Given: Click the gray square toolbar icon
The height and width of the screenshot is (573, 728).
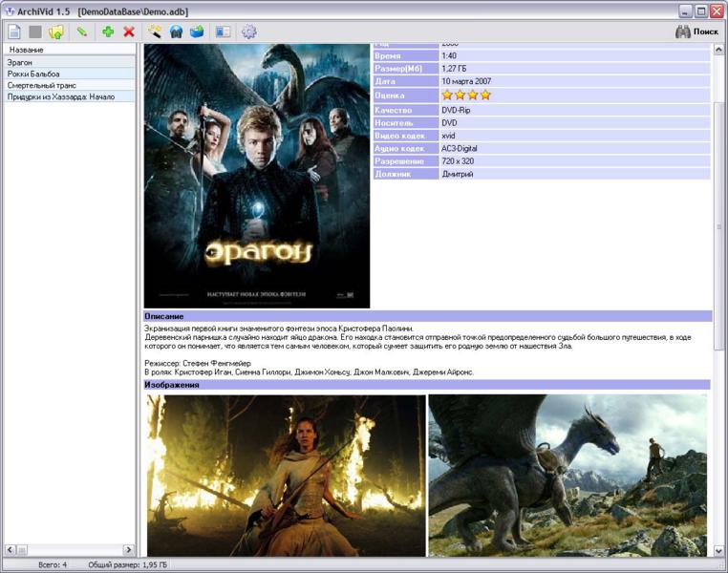Looking at the screenshot, I should (35, 32).
